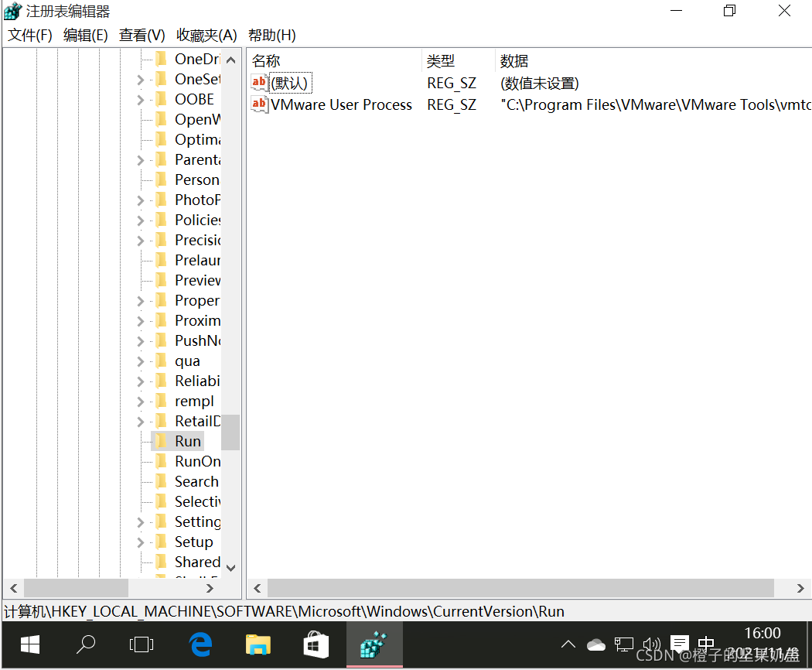Click the network tray icon
812x670 pixels.
pyautogui.click(x=624, y=644)
